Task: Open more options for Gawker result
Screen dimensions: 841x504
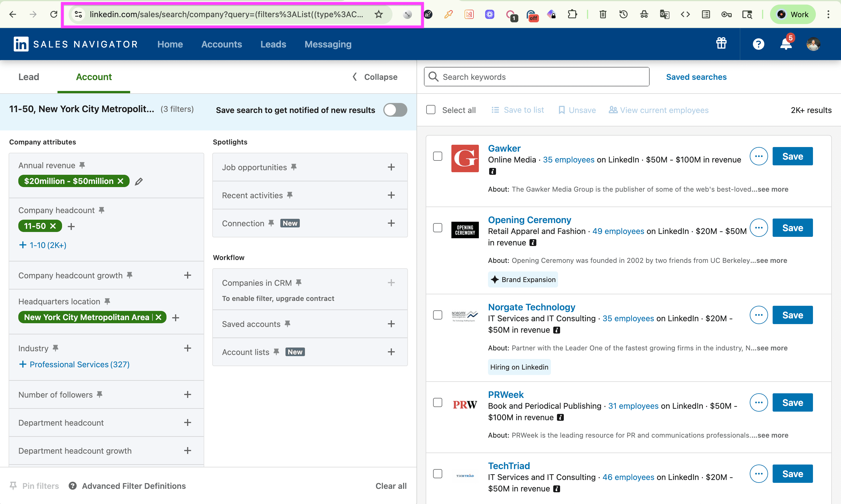Action: 758,156
